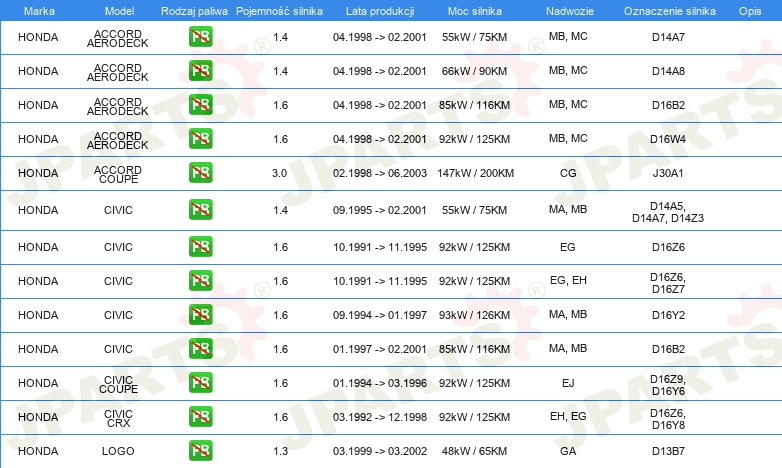Select the fuel icon in the Civic Coupe row
782x468 pixels.
200,382
